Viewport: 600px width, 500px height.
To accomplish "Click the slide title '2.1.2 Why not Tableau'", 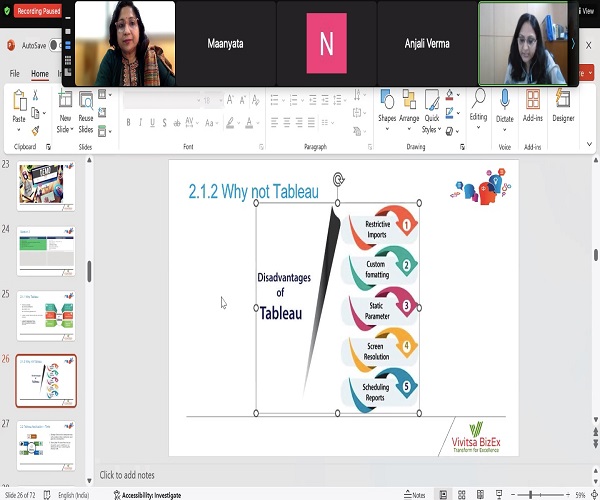I will (253, 191).
